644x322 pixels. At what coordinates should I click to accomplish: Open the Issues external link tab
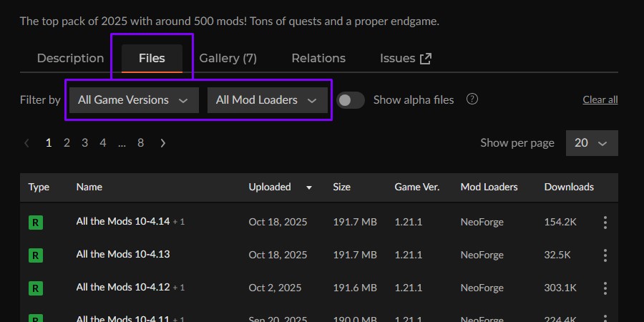pos(405,59)
